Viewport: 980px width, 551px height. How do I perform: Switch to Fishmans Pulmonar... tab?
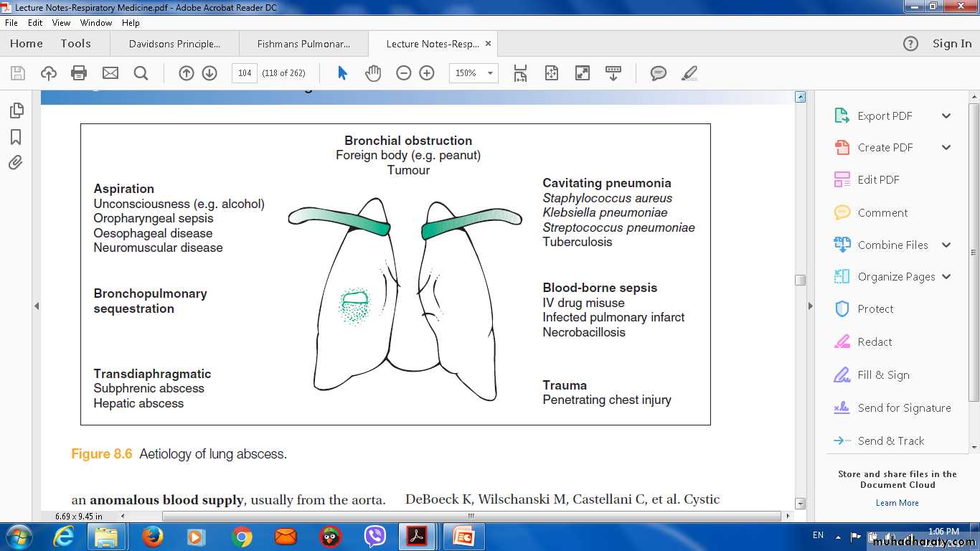click(x=303, y=44)
